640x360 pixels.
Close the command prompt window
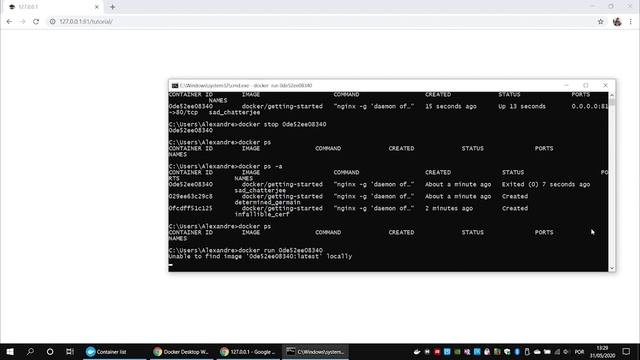[605, 85]
